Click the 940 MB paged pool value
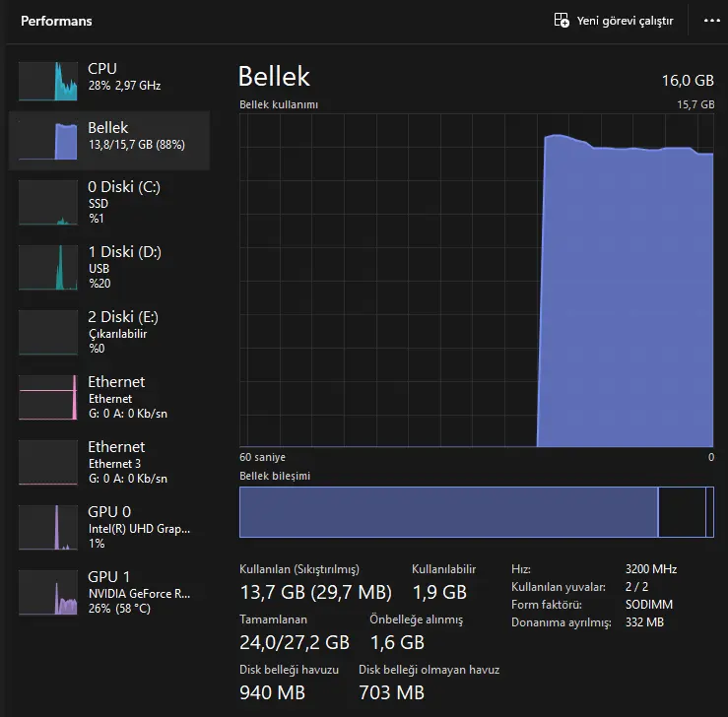 [x=272, y=692]
